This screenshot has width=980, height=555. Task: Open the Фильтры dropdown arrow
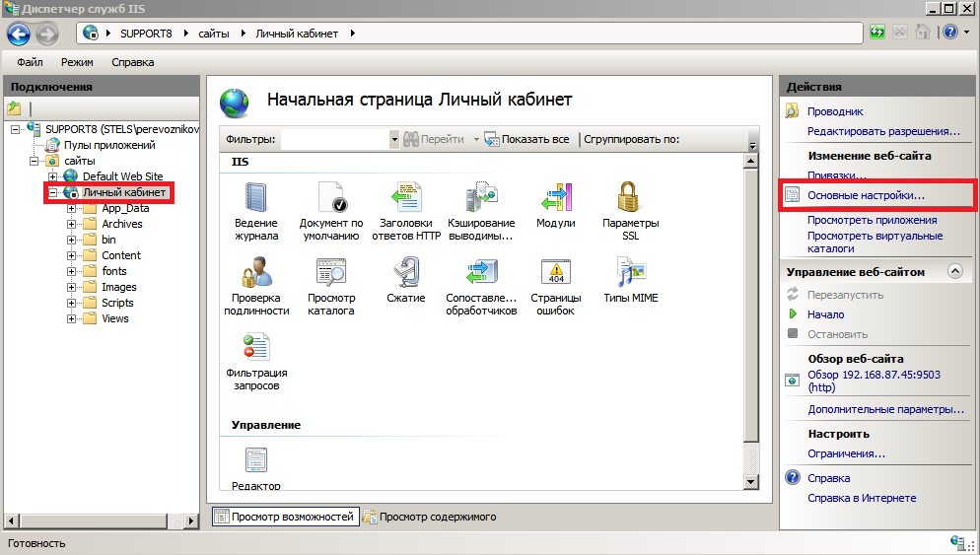[393, 139]
